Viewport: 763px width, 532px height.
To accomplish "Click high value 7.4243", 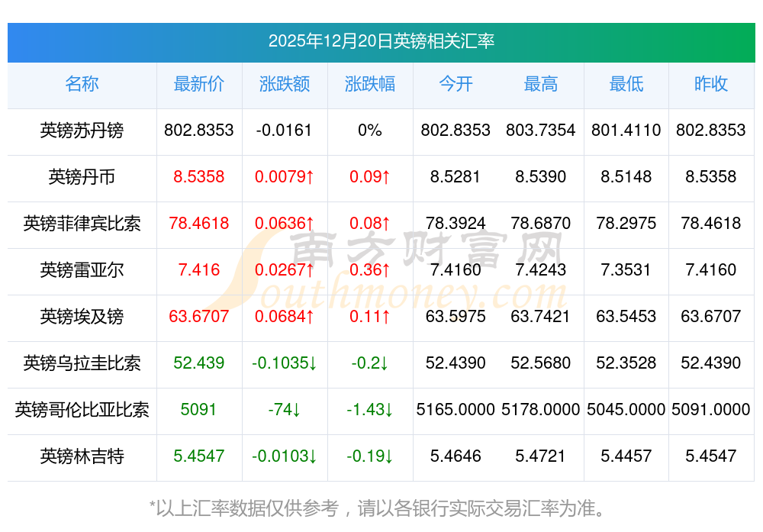I will click(x=541, y=269).
